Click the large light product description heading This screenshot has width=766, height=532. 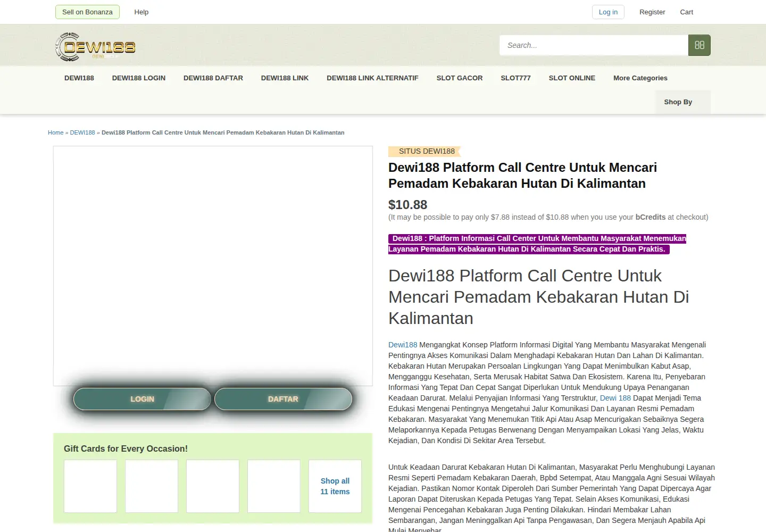click(538, 297)
